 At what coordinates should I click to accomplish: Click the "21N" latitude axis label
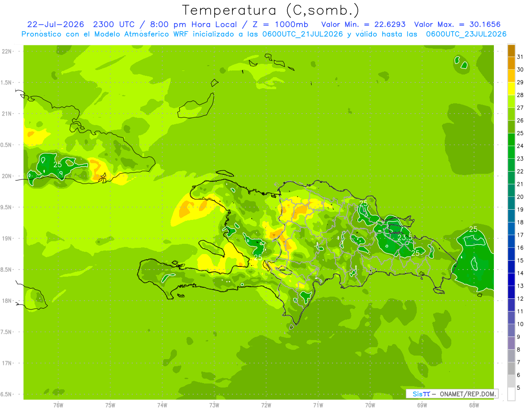click(7, 114)
